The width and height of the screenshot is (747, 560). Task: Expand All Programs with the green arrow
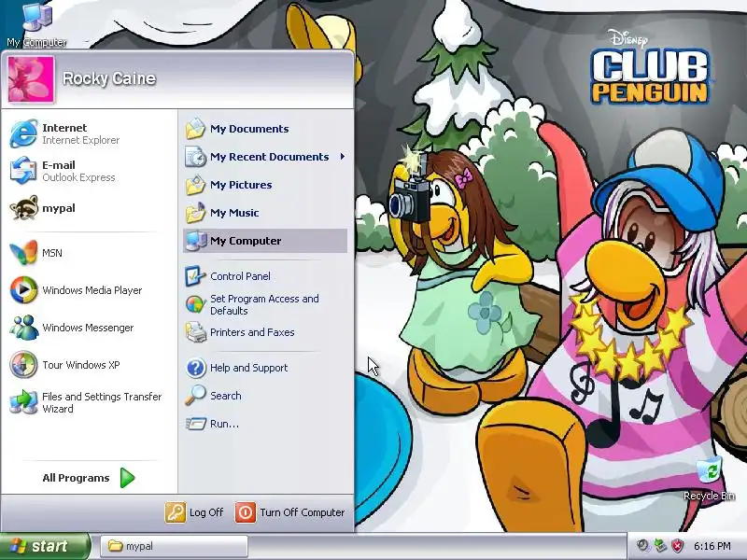pos(127,478)
